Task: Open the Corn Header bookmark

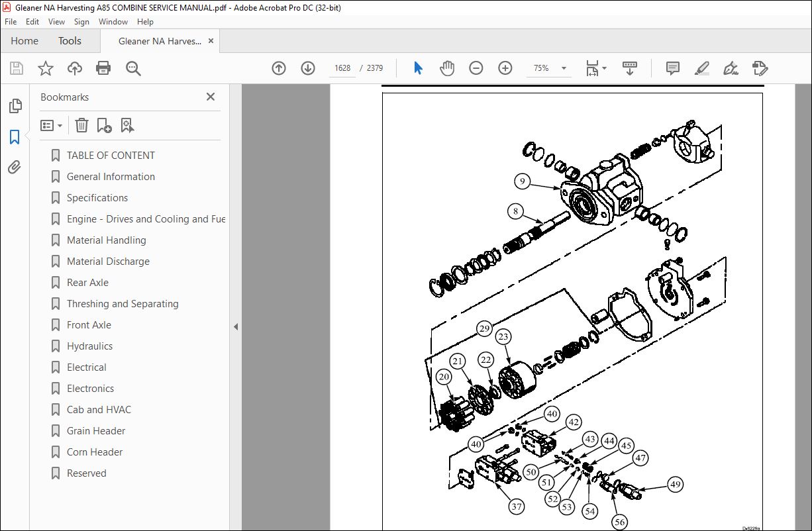Action: [x=95, y=452]
